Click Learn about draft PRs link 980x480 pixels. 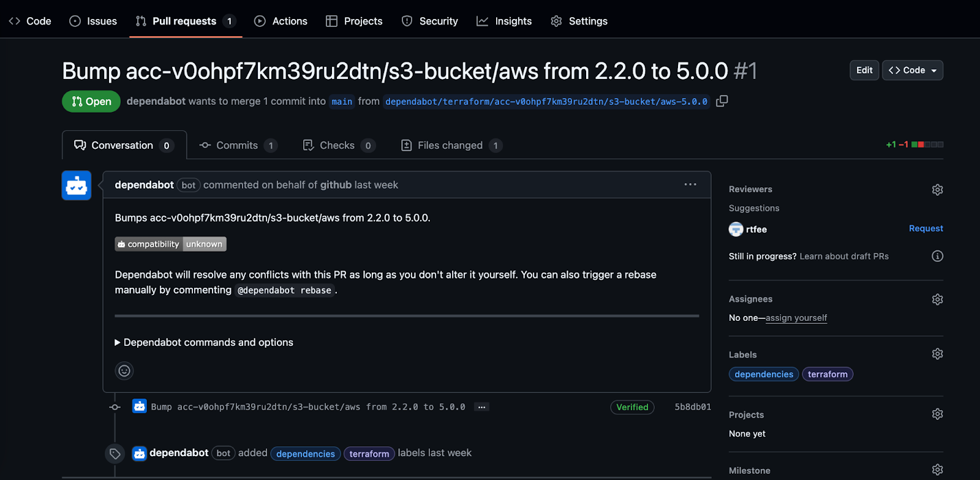[844, 257]
